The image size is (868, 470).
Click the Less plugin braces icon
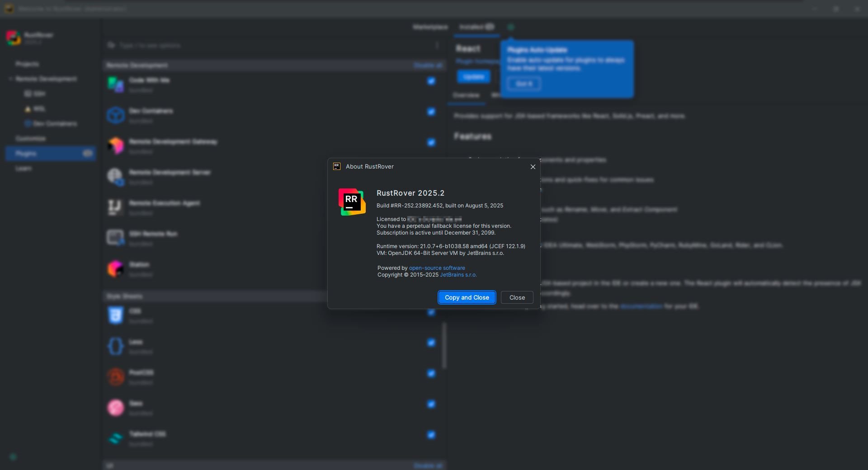tap(115, 346)
